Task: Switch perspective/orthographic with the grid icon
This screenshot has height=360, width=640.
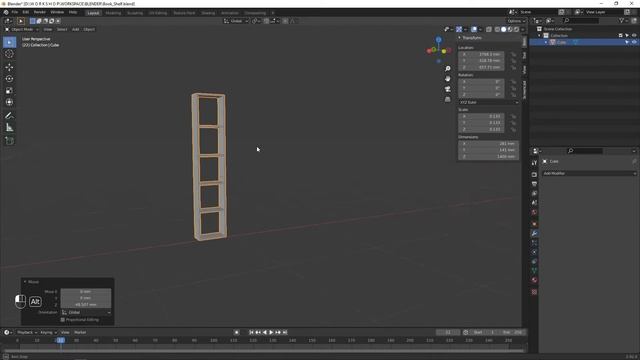Action: pos(448,99)
